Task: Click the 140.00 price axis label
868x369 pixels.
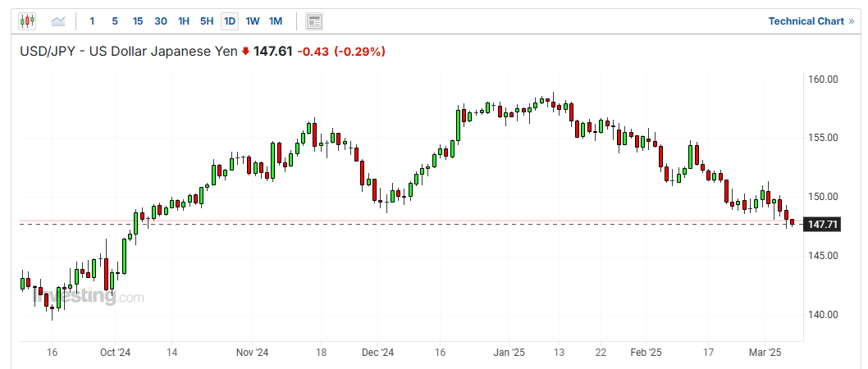Action: pos(823,315)
